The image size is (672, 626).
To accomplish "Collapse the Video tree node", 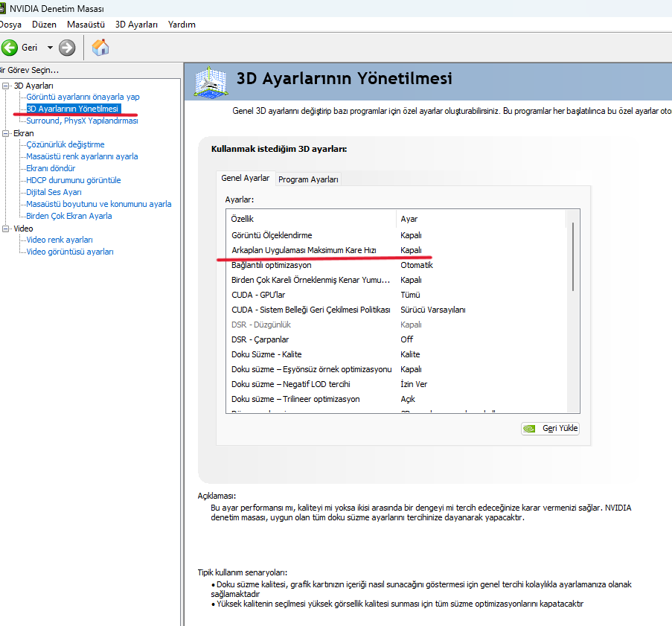I will [x=5, y=229].
